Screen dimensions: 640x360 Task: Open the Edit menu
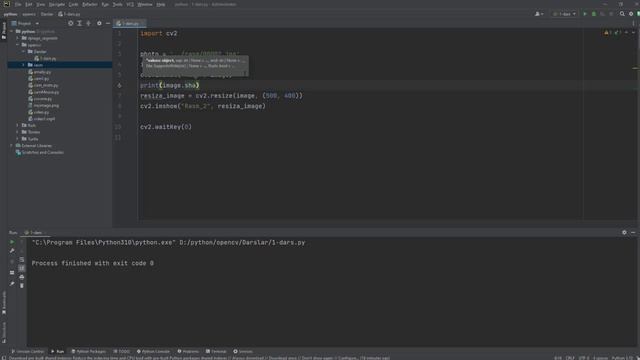click(x=29, y=4)
